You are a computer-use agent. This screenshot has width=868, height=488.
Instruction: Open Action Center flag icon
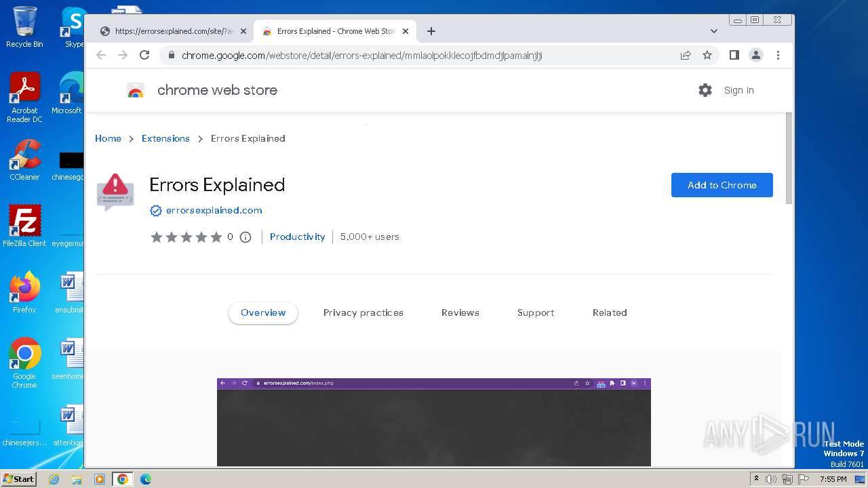pos(804,479)
